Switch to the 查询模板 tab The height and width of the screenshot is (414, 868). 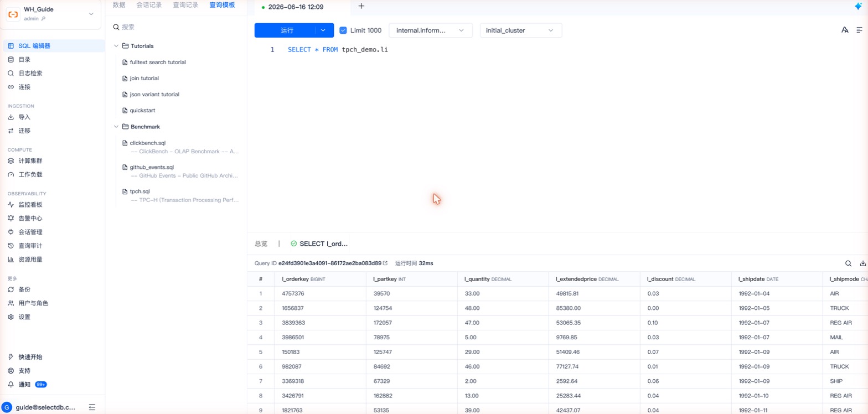point(222,5)
